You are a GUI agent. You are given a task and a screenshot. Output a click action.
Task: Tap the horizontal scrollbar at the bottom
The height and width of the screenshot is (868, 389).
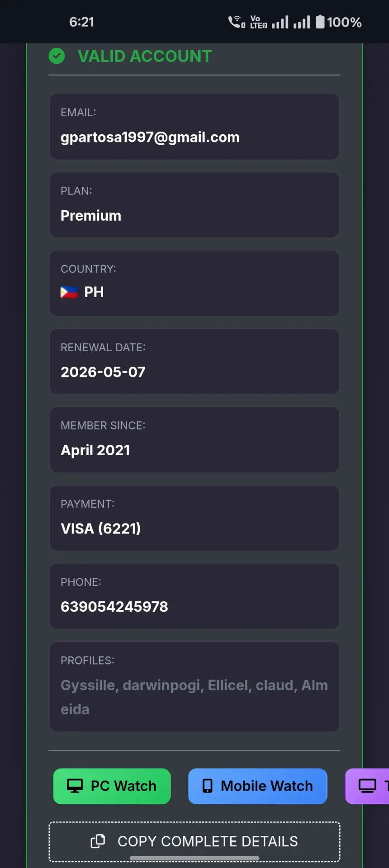(x=194, y=858)
